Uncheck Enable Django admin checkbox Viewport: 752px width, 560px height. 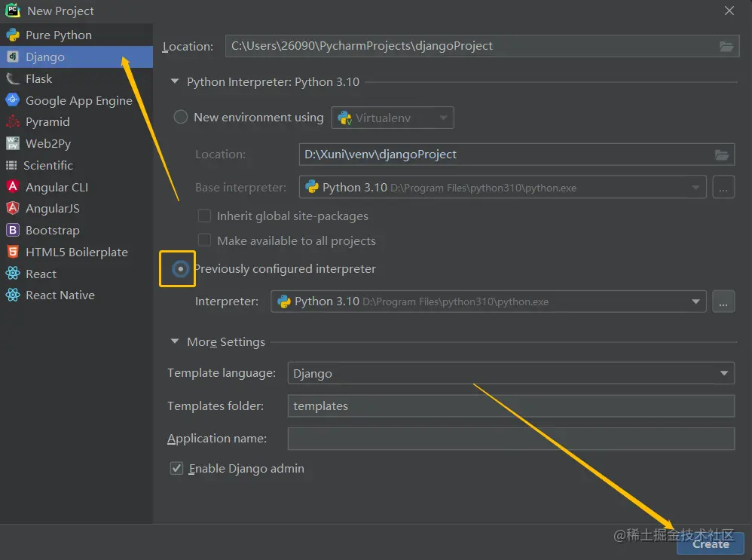pos(176,468)
